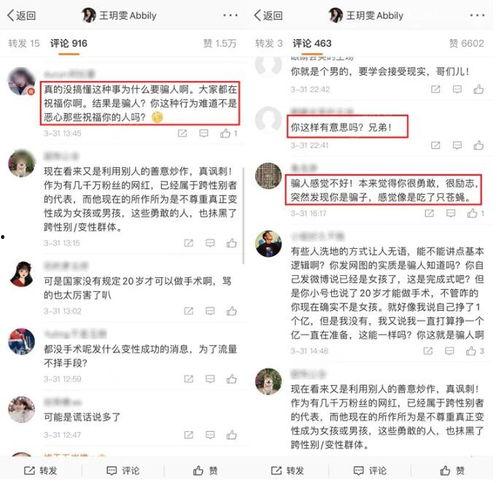Open the 赞 1.5万 likes tab
The width and height of the screenshot is (499, 483).
(220, 43)
